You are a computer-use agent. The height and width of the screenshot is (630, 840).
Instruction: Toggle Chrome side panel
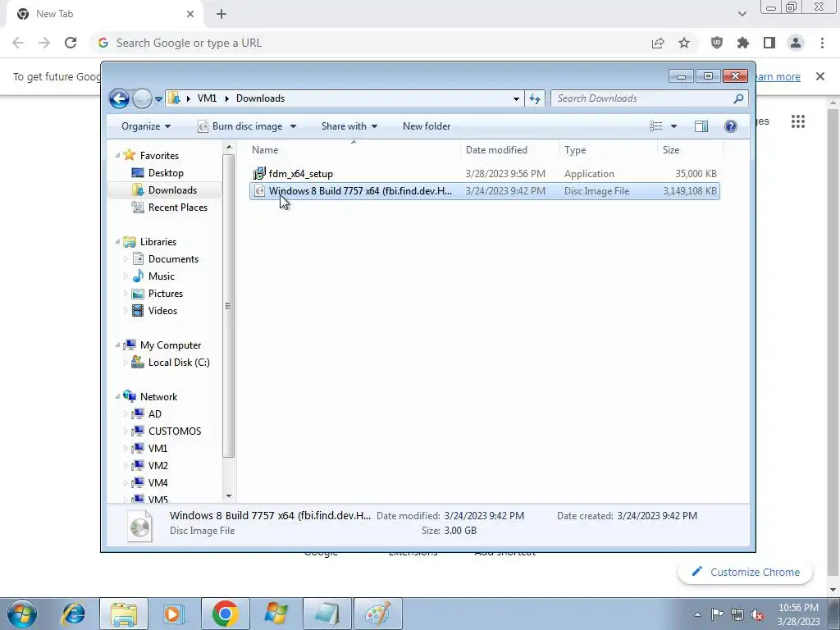pos(769,43)
